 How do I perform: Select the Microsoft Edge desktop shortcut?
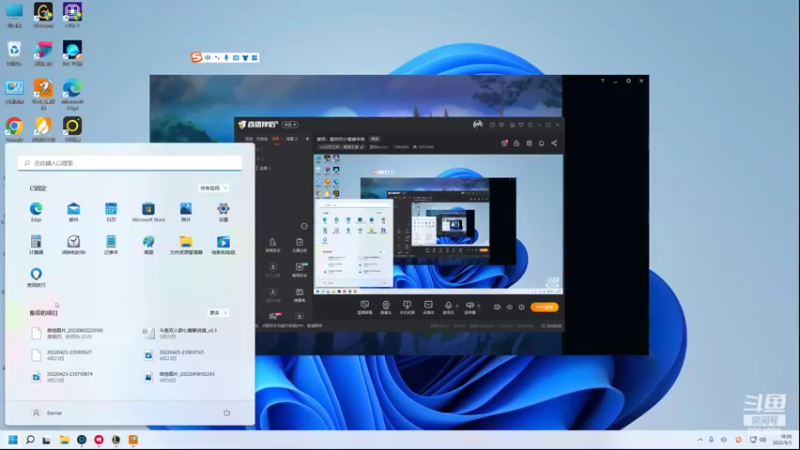72,95
